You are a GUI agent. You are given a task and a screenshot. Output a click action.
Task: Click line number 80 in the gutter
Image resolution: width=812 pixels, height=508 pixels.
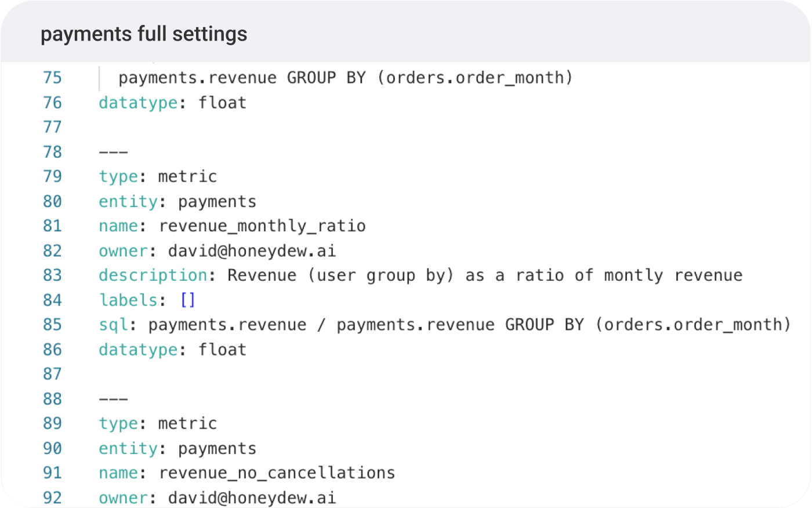[x=52, y=201]
